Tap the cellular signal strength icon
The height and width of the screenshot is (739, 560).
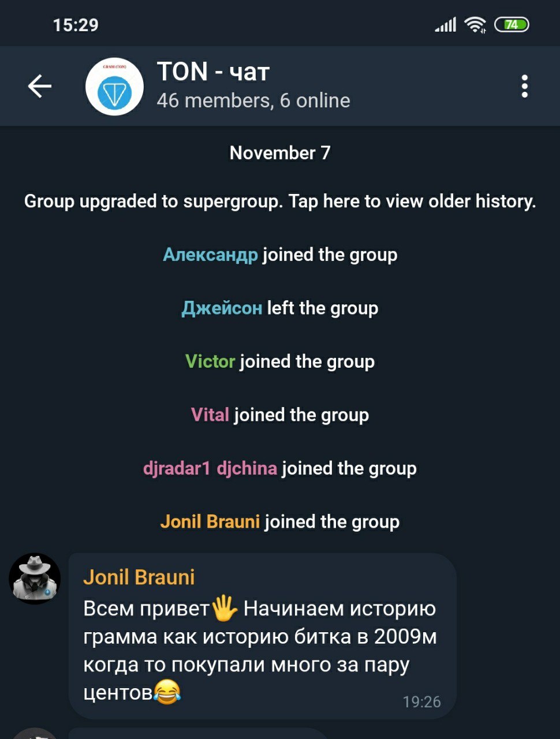coord(446,25)
